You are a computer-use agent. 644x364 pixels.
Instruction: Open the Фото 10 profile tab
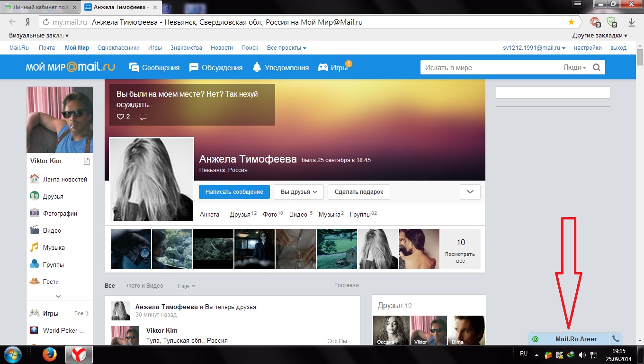273,214
